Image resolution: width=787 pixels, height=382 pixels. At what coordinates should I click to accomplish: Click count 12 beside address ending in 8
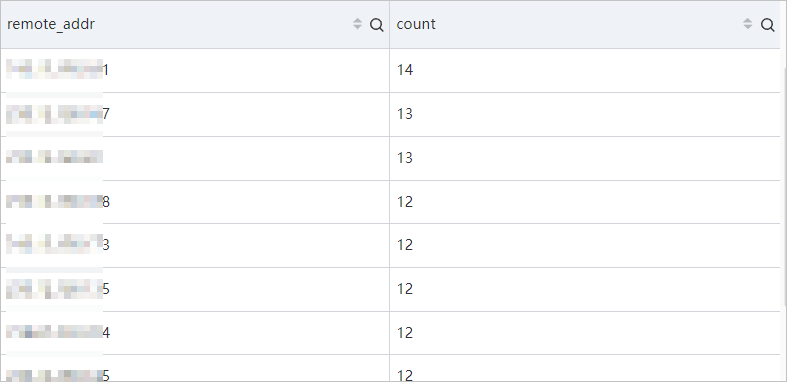tap(405, 202)
